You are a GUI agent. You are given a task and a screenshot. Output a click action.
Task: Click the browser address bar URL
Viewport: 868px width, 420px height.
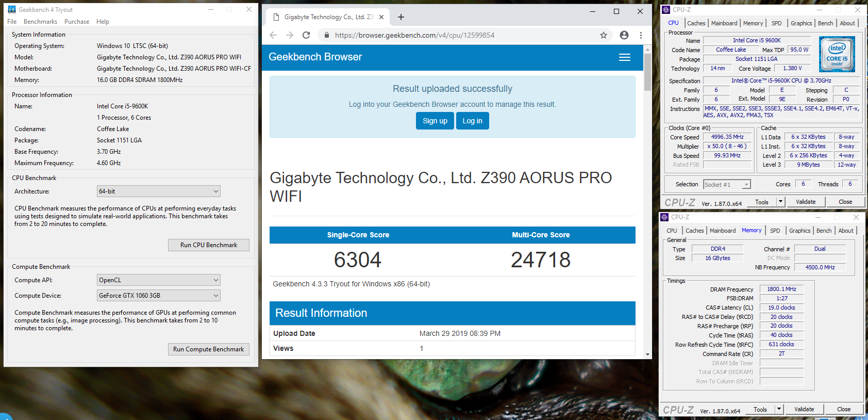(414, 35)
